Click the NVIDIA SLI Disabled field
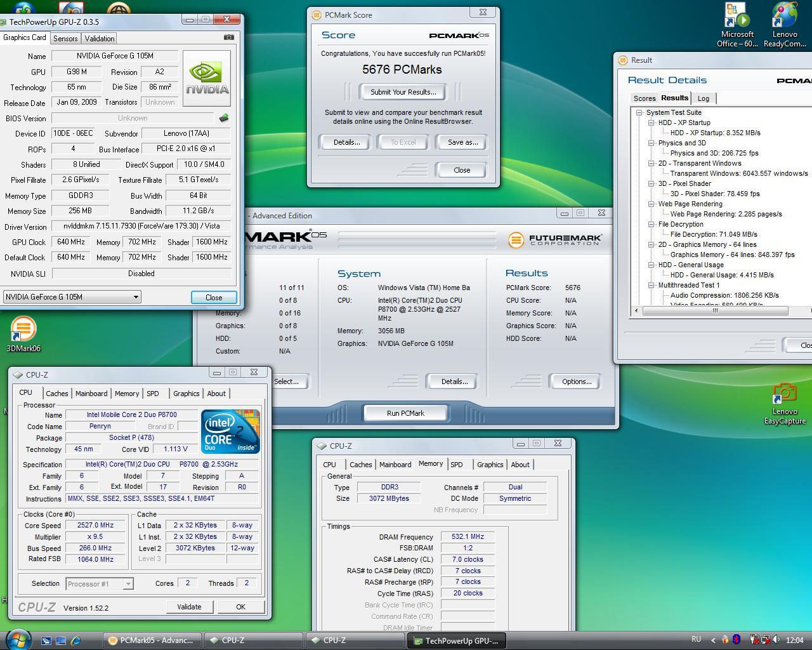The height and width of the screenshot is (650, 812). pyautogui.click(x=141, y=274)
